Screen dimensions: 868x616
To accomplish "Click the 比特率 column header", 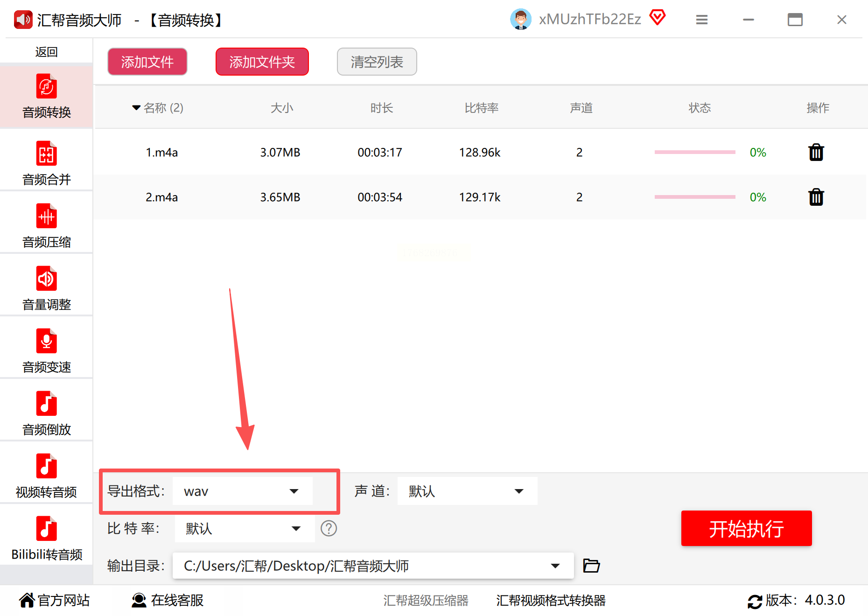I will (x=482, y=108).
